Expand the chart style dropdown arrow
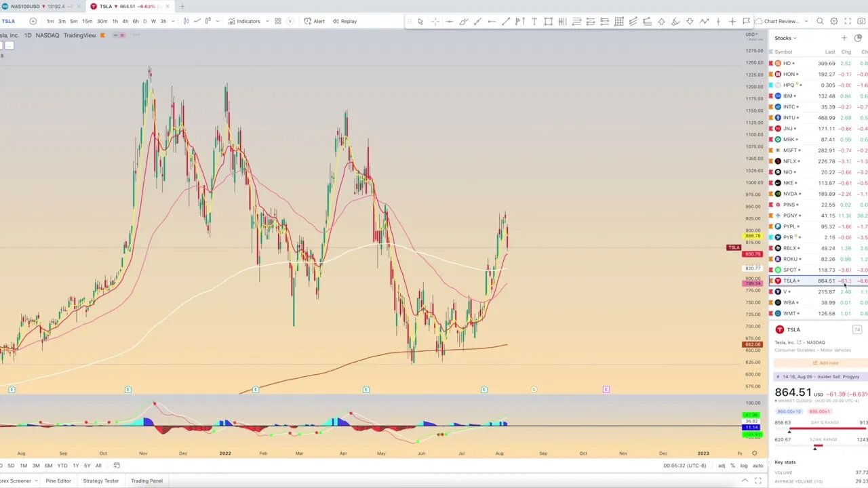The height and width of the screenshot is (488, 868). click(x=218, y=21)
